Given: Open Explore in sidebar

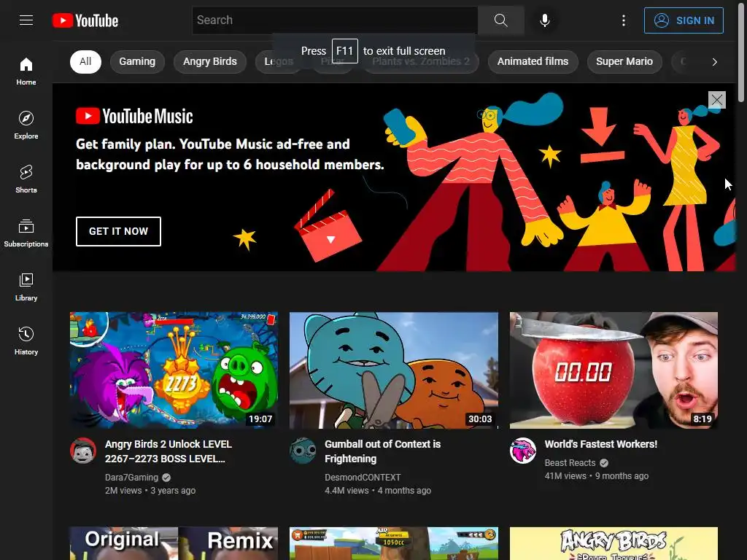Looking at the screenshot, I should coord(26,125).
